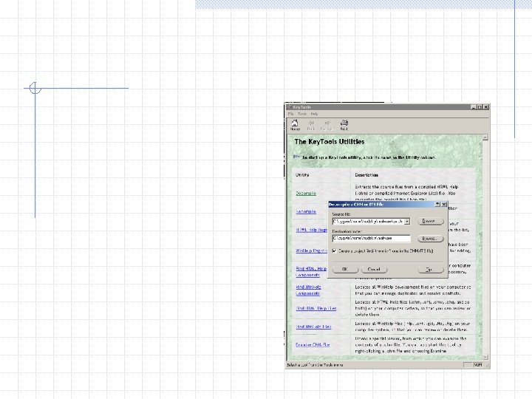Click the 'Utility' column header
The height and width of the screenshot is (399, 532).
coord(302,174)
